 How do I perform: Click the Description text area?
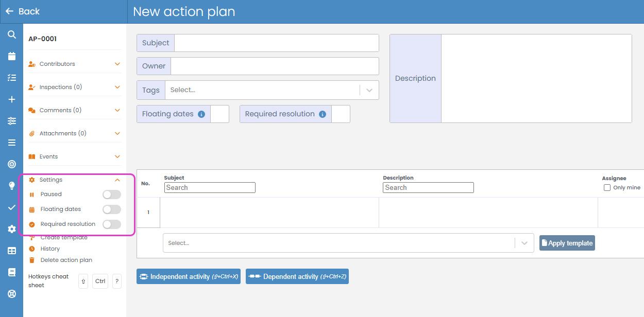tap(536, 78)
